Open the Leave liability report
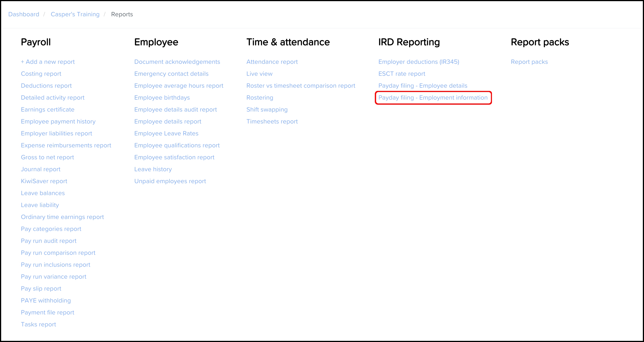Viewport: 644px width, 342px height. (40, 205)
